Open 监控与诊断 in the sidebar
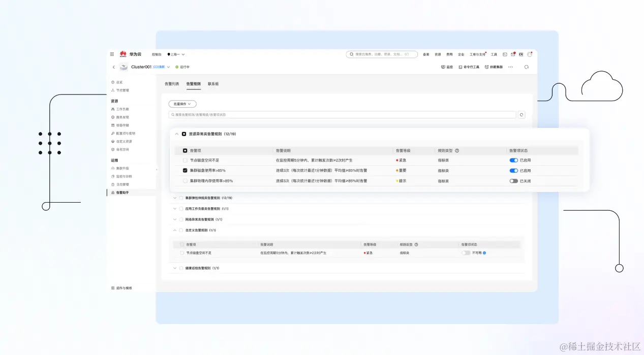The image size is (644, 355). (121, 176)
